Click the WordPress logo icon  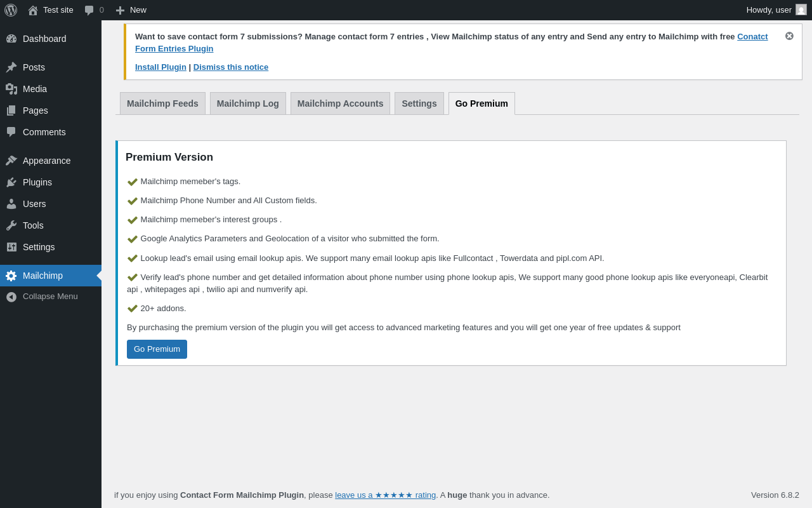point(11,10)
